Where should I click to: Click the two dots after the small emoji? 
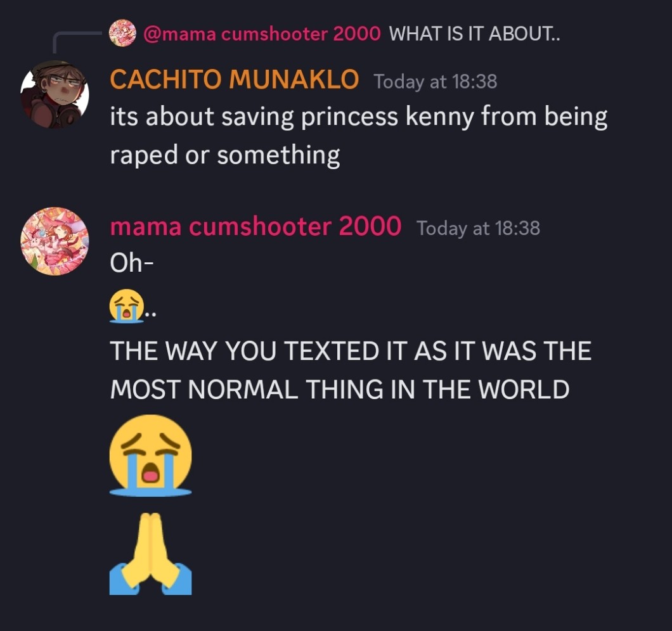point(149,314)
